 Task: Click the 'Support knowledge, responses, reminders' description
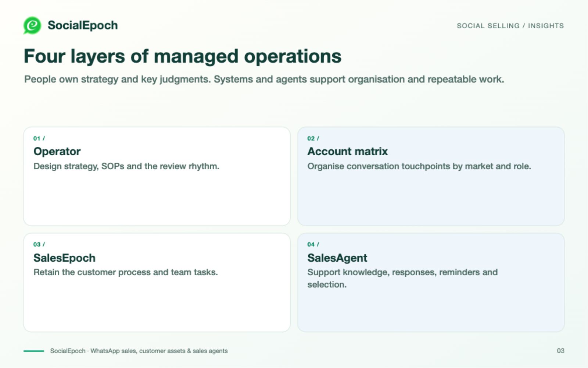[402, 278]
